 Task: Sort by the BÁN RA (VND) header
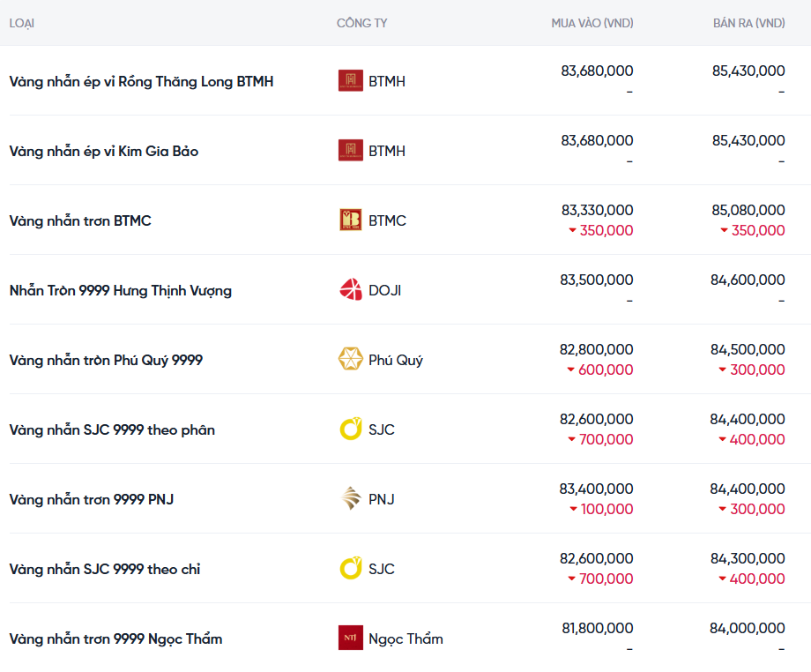click(x=748, y=23)
